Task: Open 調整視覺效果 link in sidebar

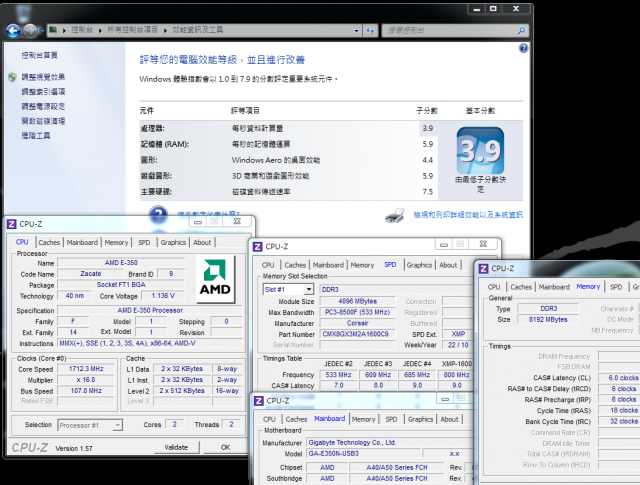Action: [43, 77]
